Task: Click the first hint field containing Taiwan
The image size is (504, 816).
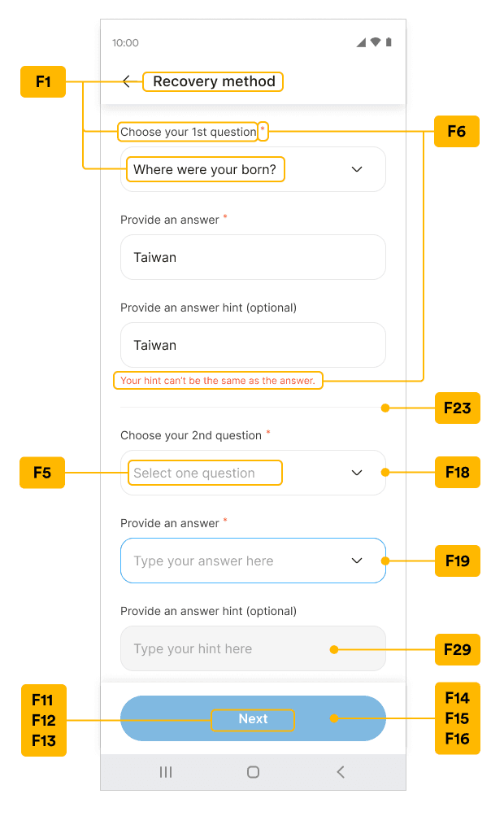Action: click(254, 345)
